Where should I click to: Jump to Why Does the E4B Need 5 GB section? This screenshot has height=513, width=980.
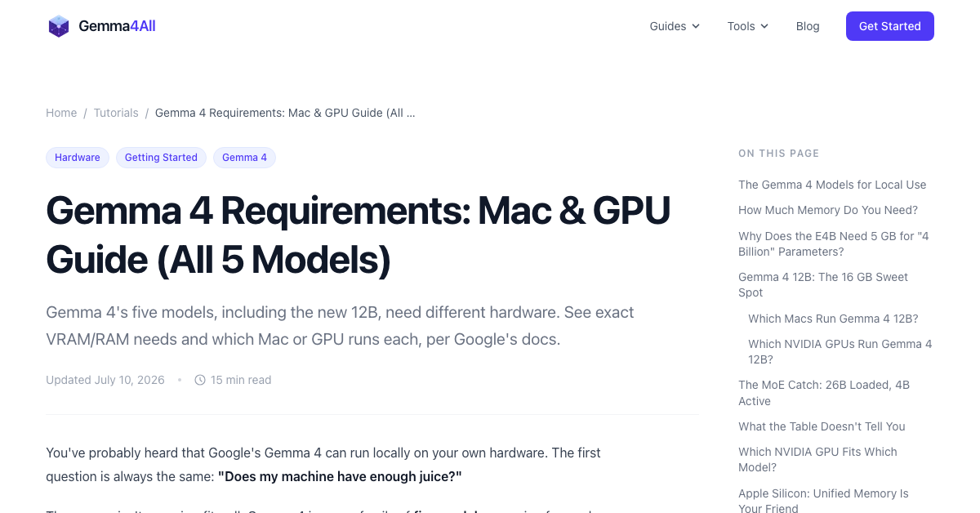point(834,243)
